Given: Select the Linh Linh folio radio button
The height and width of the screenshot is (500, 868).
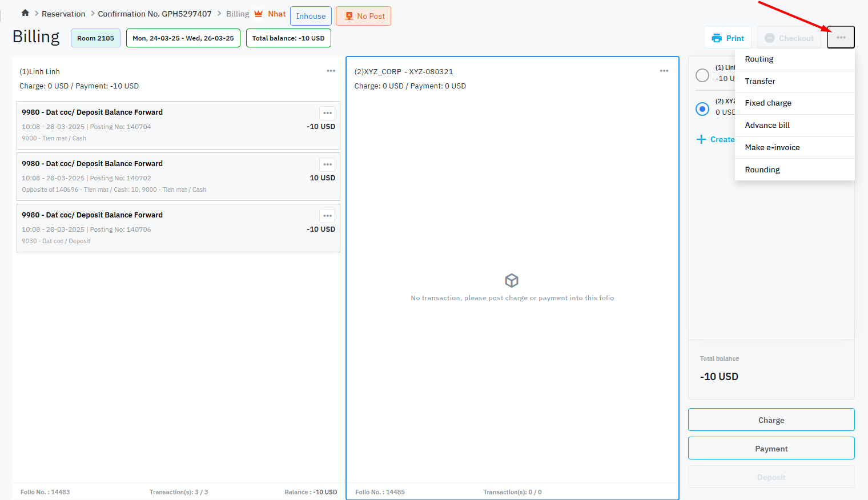Looking at the screenshot, I should [x=702, y=75].
